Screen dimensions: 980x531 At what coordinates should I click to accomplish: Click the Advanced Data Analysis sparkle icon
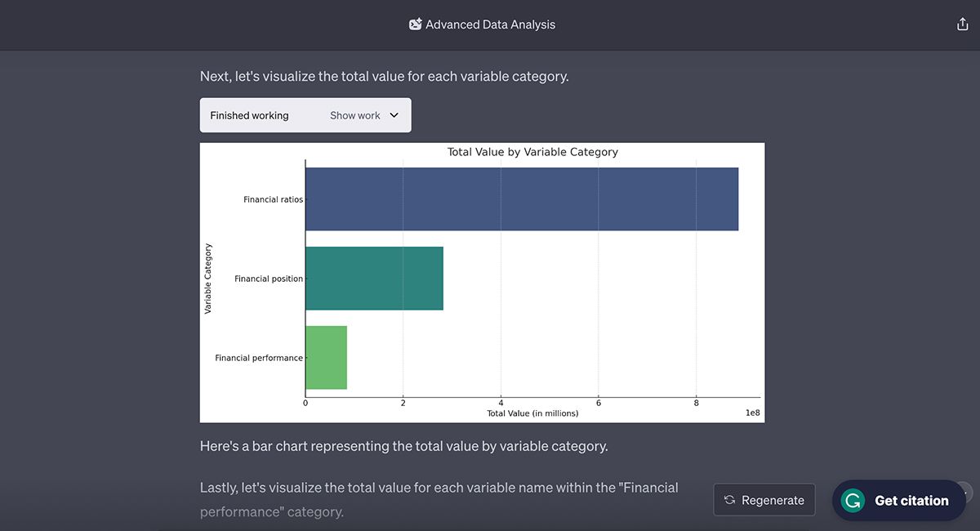tap(414, 24)
